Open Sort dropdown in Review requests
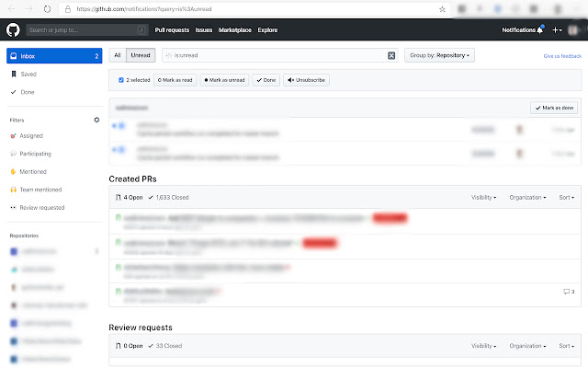 [566, 346]
